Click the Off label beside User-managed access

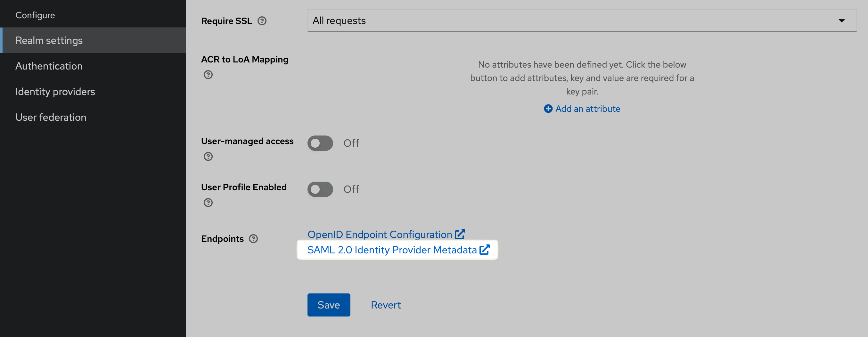351,143
